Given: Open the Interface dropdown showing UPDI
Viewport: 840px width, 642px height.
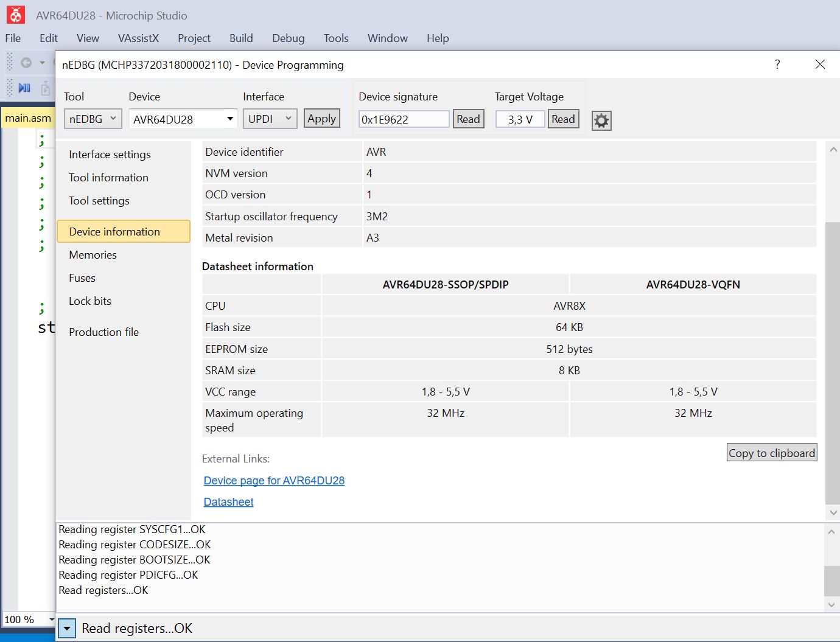Looking at the screenshot, I should point(270,119).
